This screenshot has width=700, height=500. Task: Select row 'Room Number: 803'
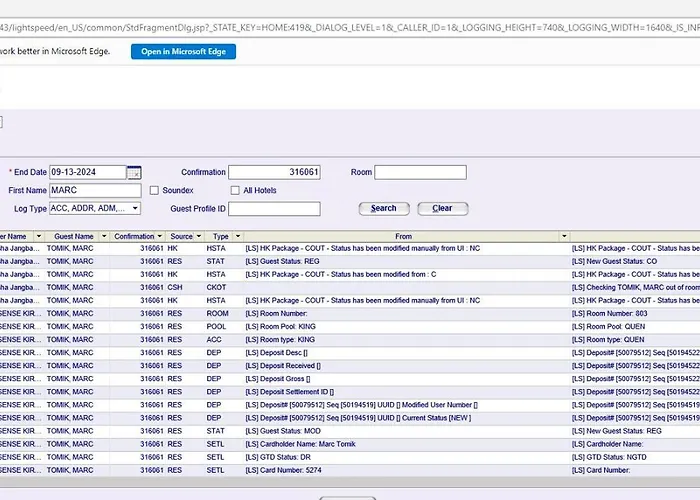(350, 313)
